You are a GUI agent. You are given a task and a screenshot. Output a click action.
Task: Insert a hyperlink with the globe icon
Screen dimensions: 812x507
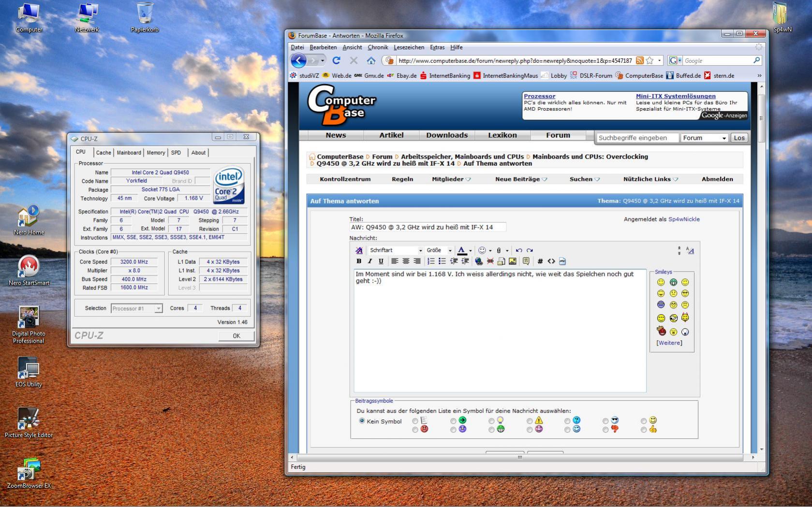479,261
